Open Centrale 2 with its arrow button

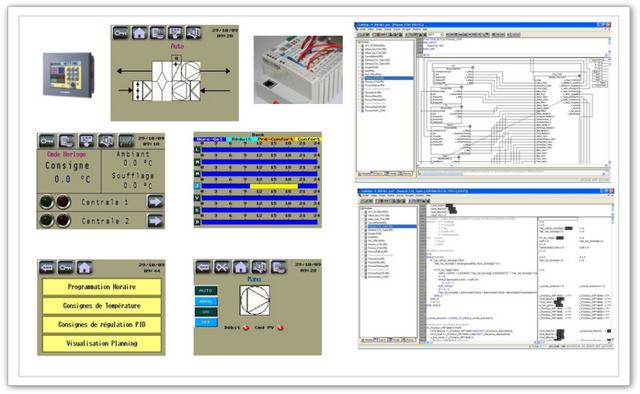pyautogui.click(x=156, y=221)
